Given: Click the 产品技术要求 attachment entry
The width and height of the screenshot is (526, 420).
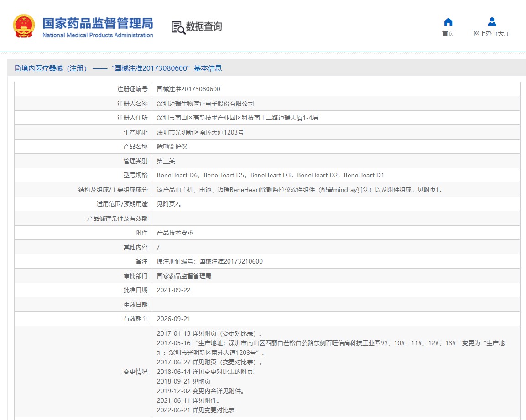Looking at the screenshot, I should point(175,233).
